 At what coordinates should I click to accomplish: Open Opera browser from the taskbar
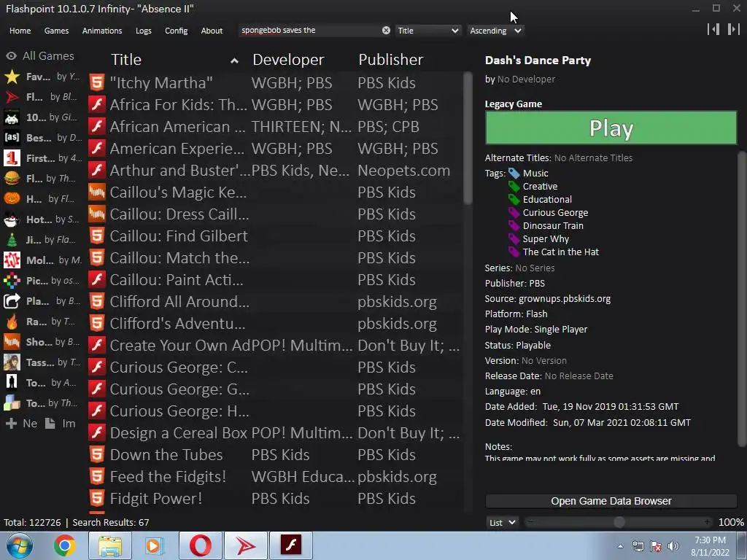pyautogui.click(x=201, y=545)
